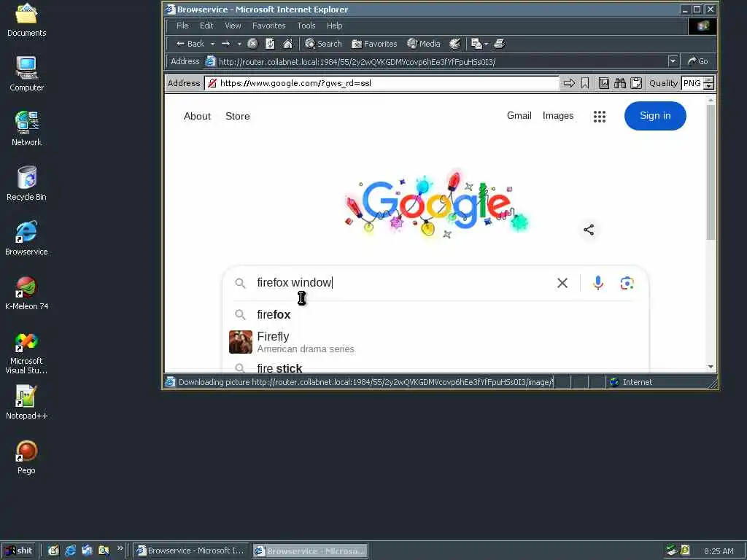Open the Microsoft Visual Studio shortcut
This screenshot has height=560, width=747.
coord(27,354)
